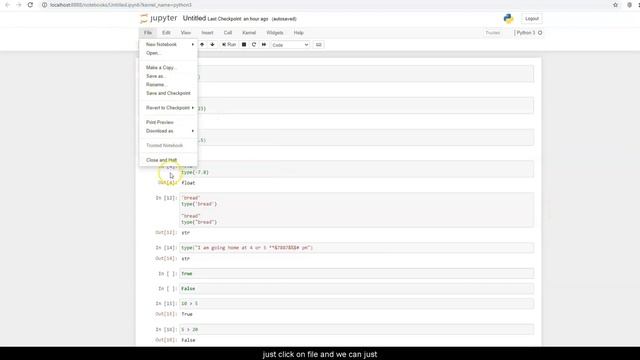Click the Out[12] str output
The height and width of the screenshot is (360, 640).
[x=186, y=233]
